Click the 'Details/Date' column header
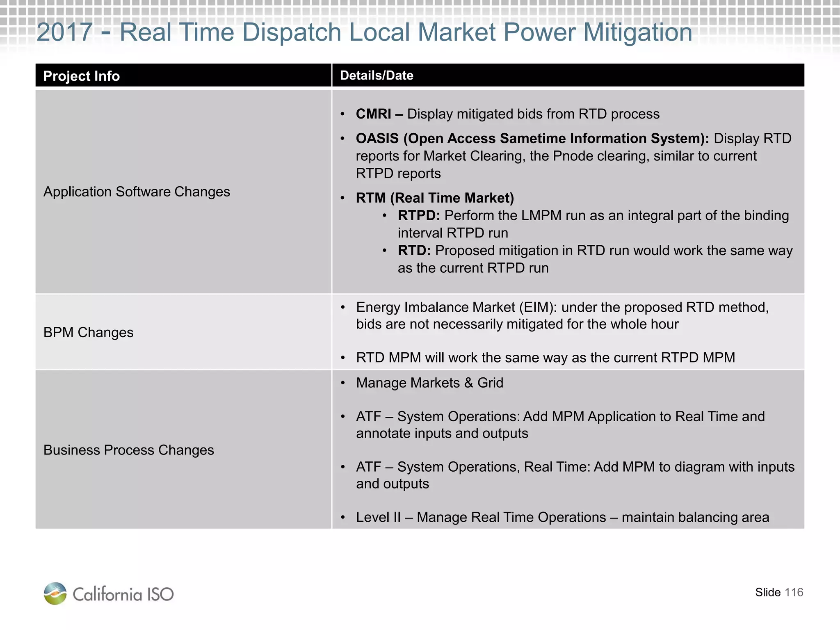840x630 pixels. point(568,75)
